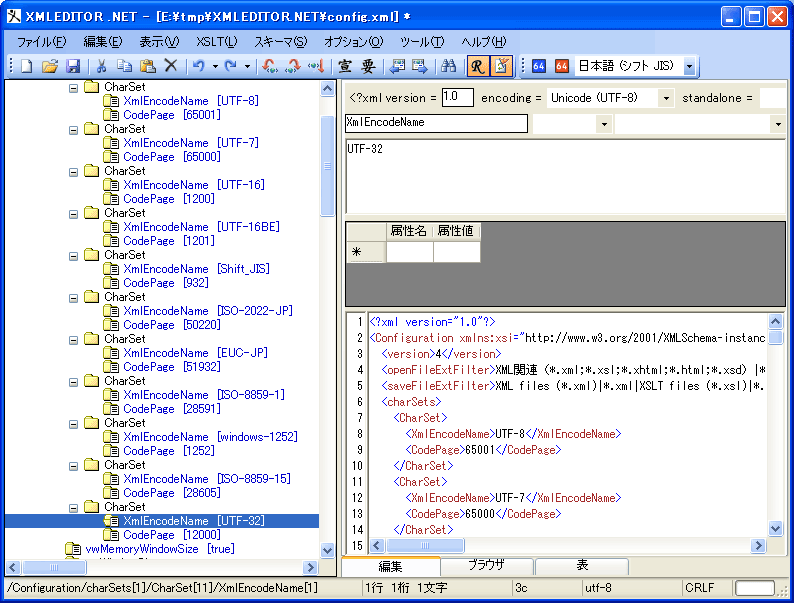Click the XmlEncodeName element name field
The width and height of the screenshot is (794, 603).
tap(436, 123)
